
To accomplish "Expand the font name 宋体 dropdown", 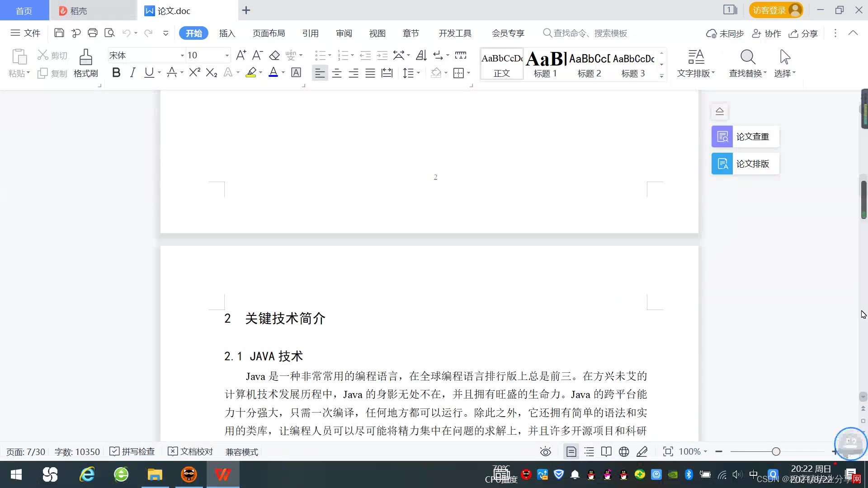I will (x=182, y=56).
